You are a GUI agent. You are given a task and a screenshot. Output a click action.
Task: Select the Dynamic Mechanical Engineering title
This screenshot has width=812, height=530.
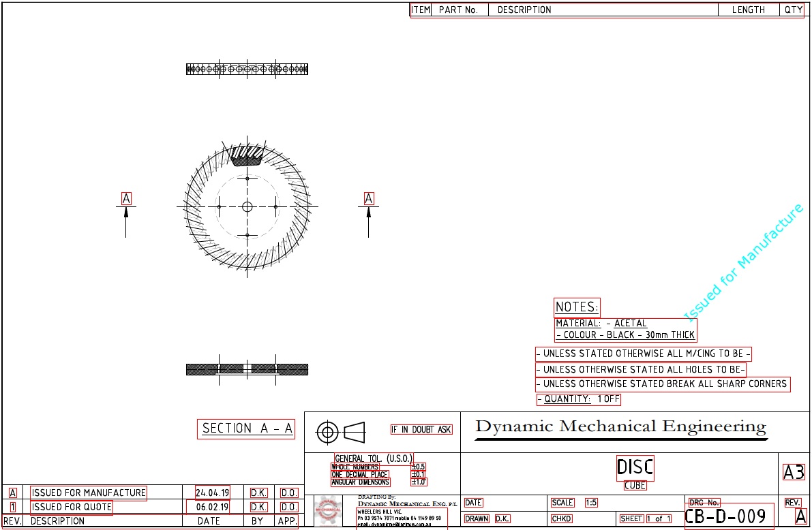[620, 427]
